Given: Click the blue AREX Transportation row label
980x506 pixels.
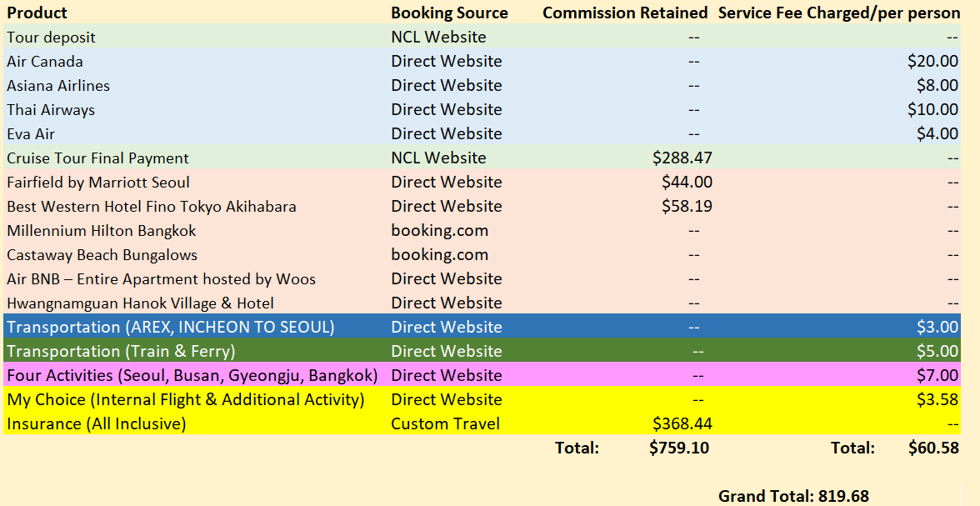Looking at the screenshot, I should [171, 327].
